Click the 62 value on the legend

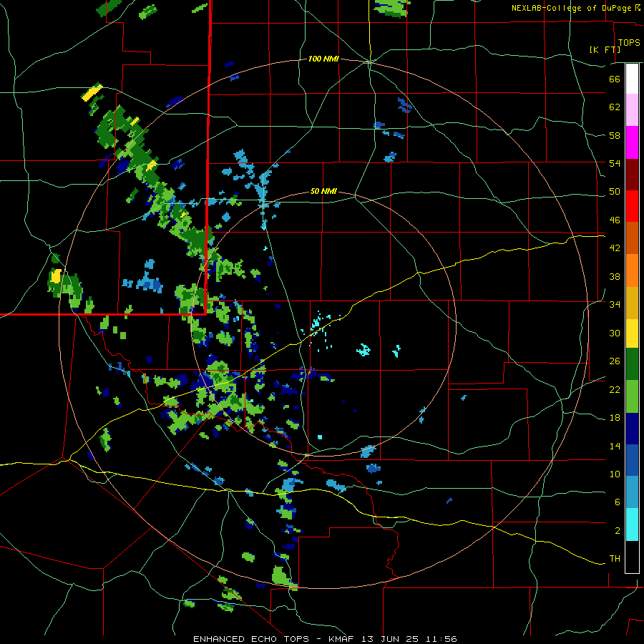(615, 107)
